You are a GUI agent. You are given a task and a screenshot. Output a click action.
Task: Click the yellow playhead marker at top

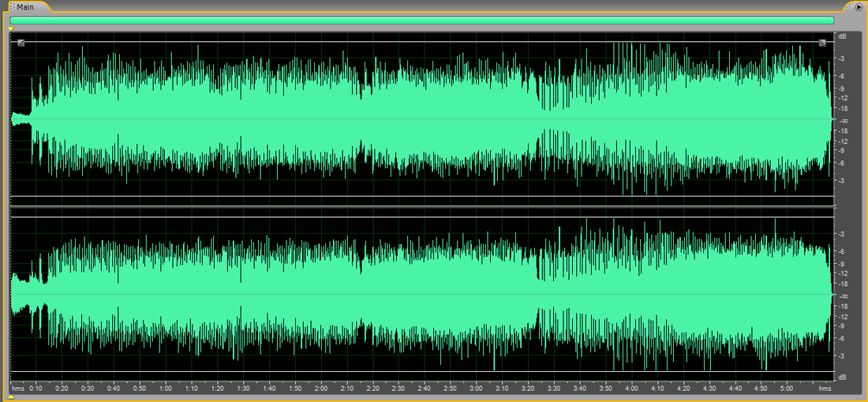pyautogui.click(x=11, y=30)
